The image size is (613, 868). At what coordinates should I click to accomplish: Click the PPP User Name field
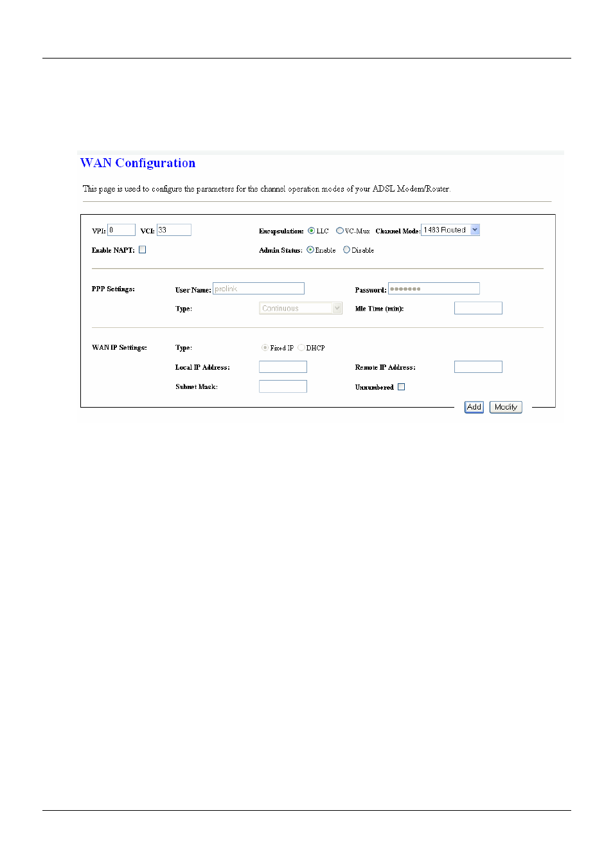coord(258,289)
